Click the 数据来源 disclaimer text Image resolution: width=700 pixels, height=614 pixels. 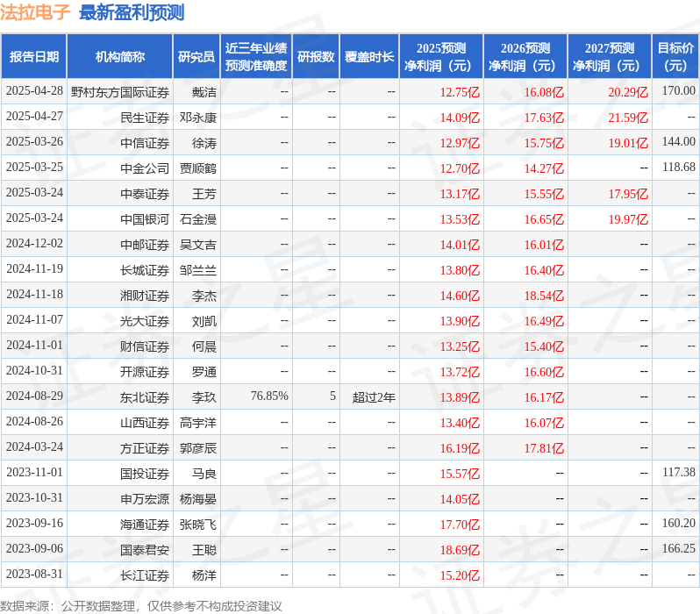(141, 607)
